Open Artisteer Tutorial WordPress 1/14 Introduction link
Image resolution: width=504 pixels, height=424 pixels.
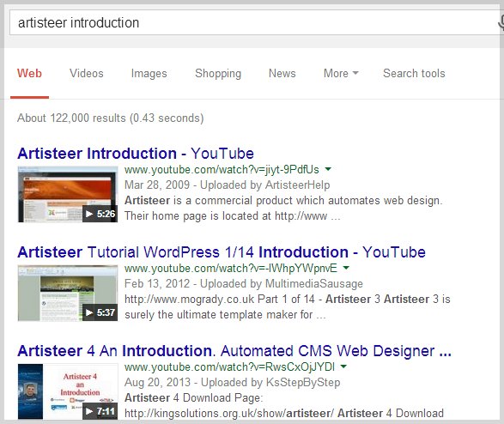[222, 252]
